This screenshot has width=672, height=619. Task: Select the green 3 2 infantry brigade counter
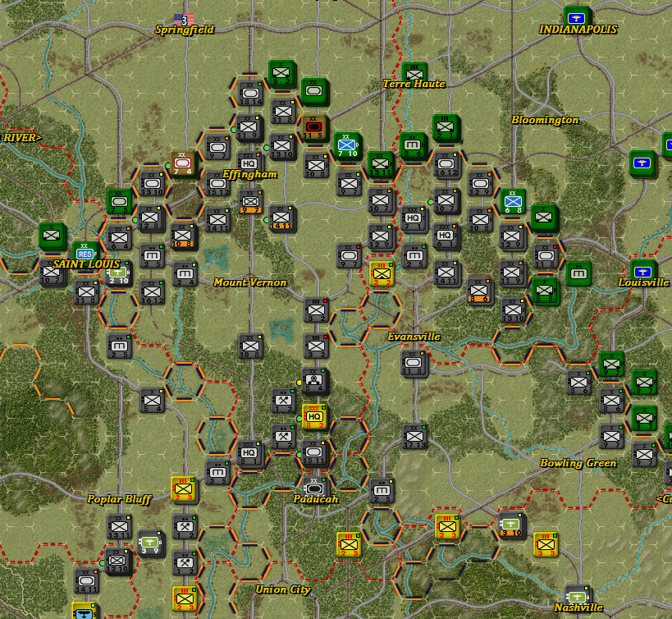pos(281,74)
